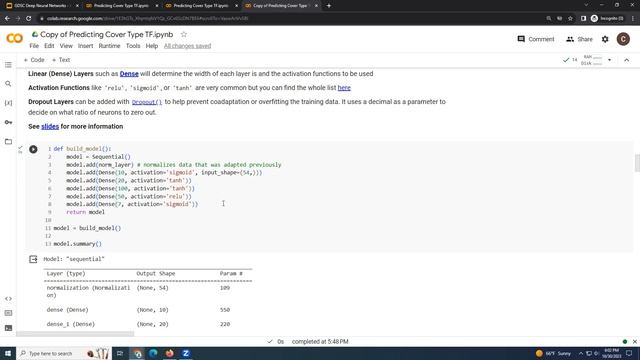The width and height of the screenshot is (640, 360).
Task: Open the Files folder panel
Action: click(x=8, y=142)
